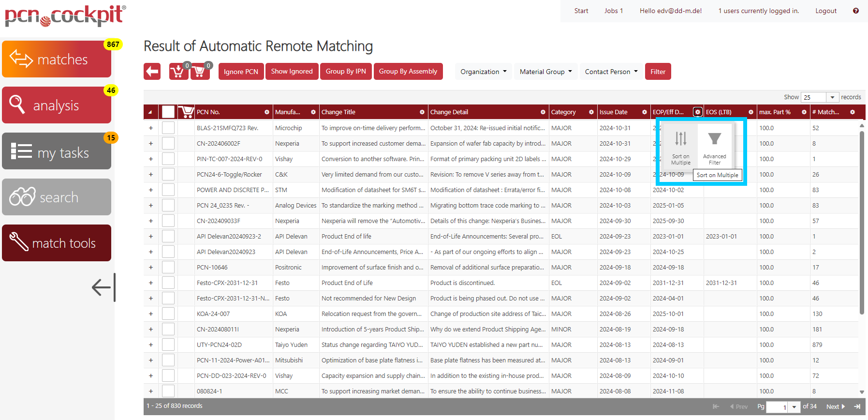Expand the Material Group dropdown
This screenshot has height=420, width=868.
click(x=545, y=72)
